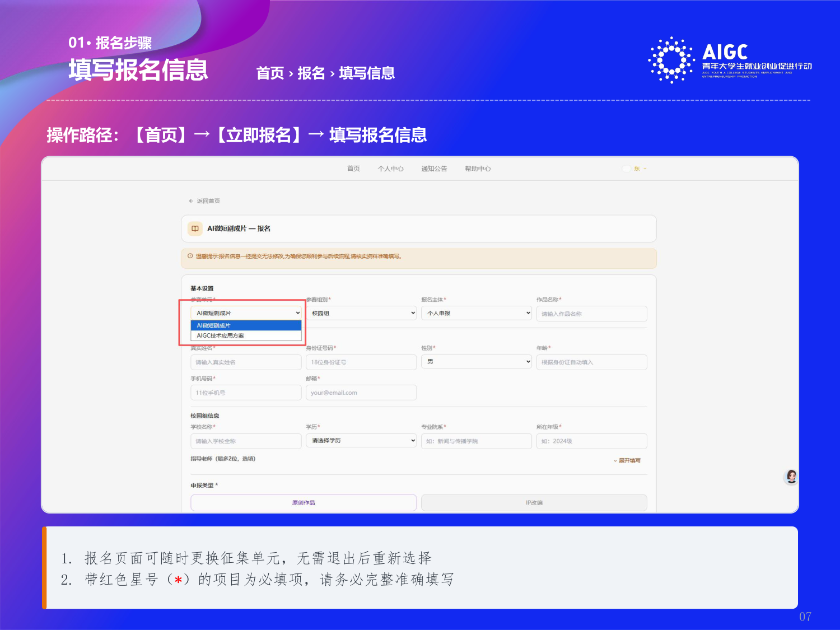Click the 首页 breadcrumb in the slide header
The height and width of the screenshot is (630, 840).
point(270,73)
